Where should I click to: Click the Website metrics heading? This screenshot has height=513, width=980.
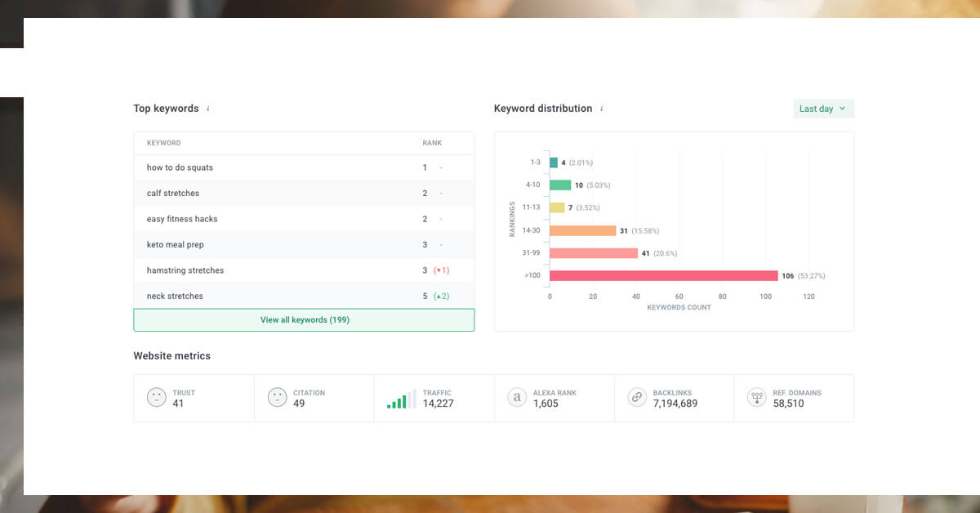(x=172, y=356)
